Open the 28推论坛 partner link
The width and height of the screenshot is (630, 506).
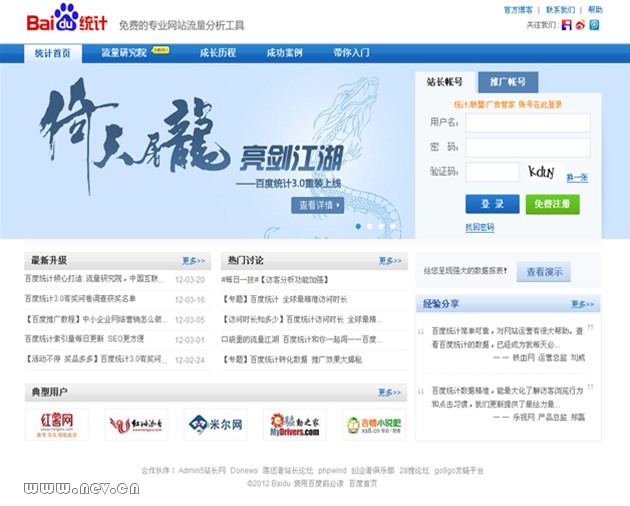pyautogui.click(x=414, y=471)
